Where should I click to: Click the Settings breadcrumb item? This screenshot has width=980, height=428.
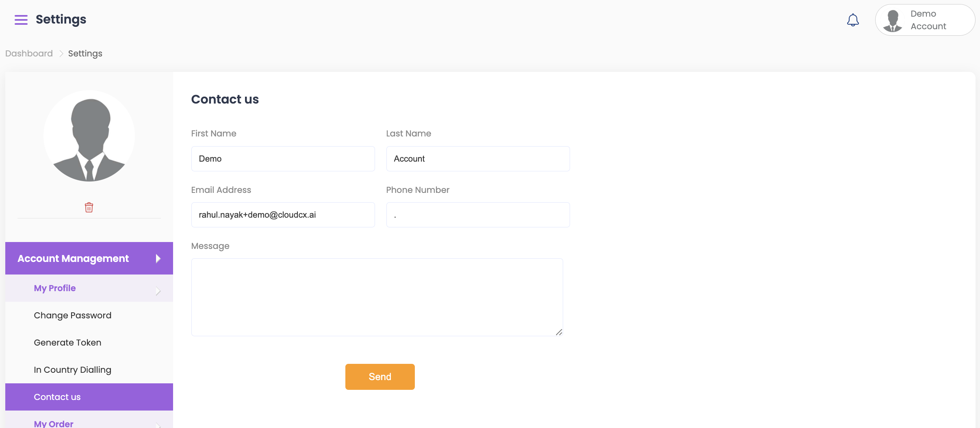click(x=85, y=54)
